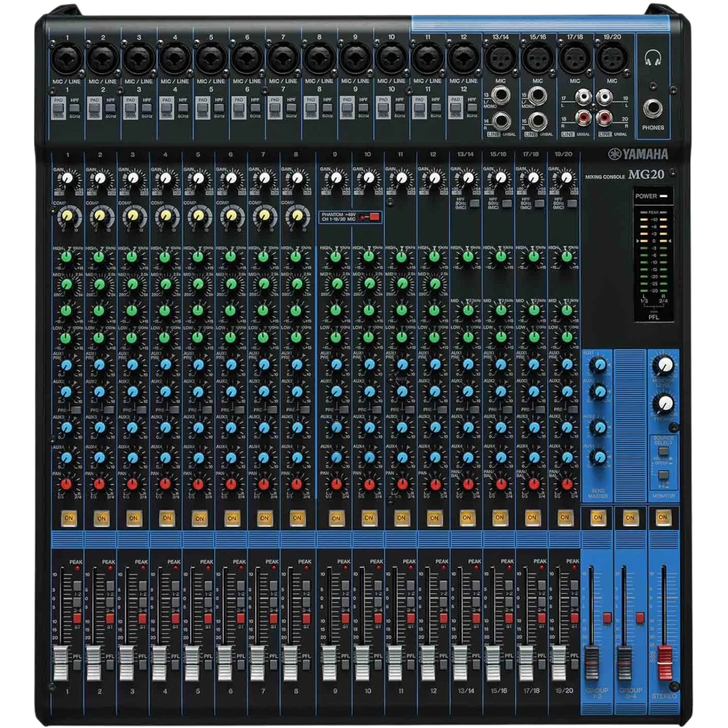The image size is (728, 728).
Task: Toggle the GROUP 1-2 ON button
Action: click(x=598, y=518)
